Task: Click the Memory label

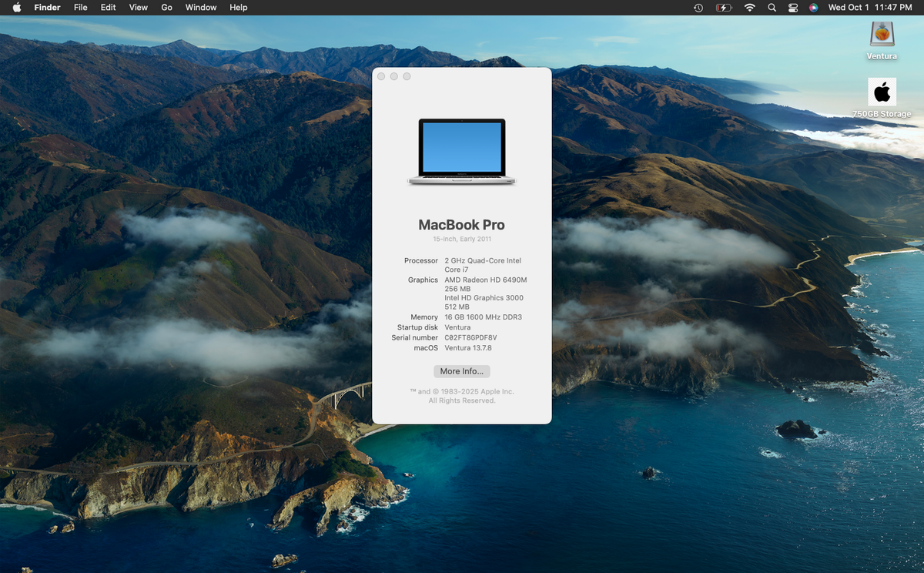Action: click(424, 317)
